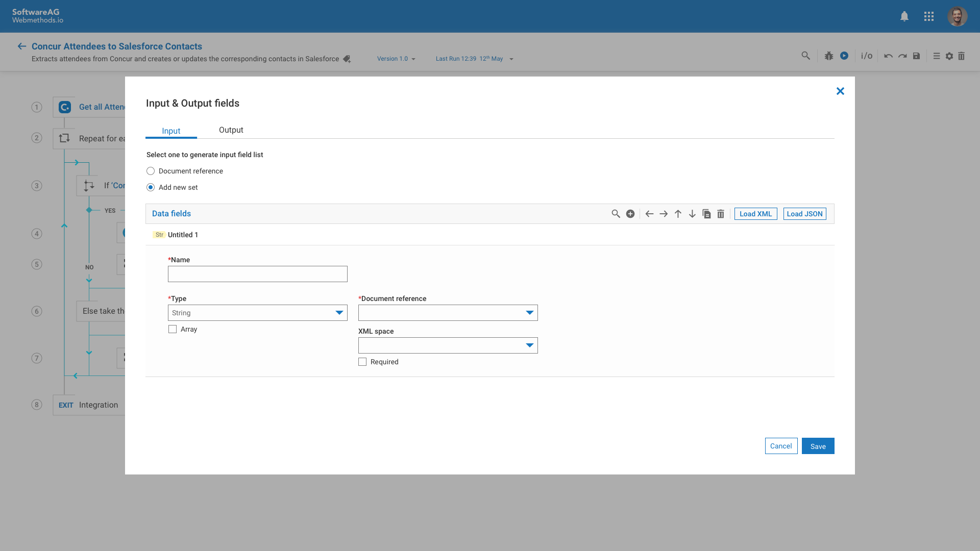Expand the Last Run dropdown
Screen dimensions: 980x551
coord(474,59)
